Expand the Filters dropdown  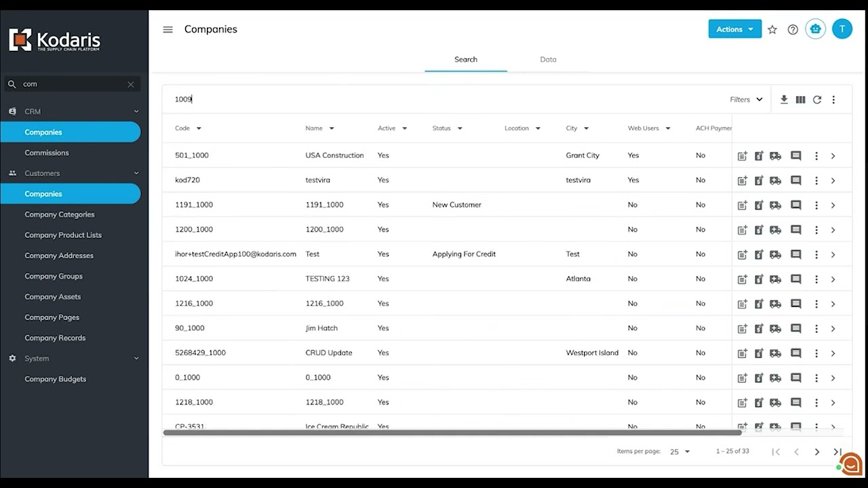tap(746, 100)
